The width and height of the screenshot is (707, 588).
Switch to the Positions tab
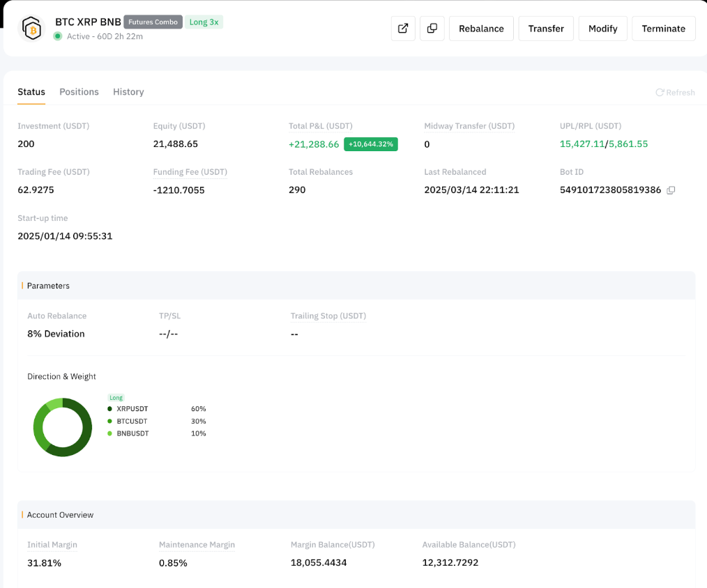pyautogui.click(x=79, y=92)
